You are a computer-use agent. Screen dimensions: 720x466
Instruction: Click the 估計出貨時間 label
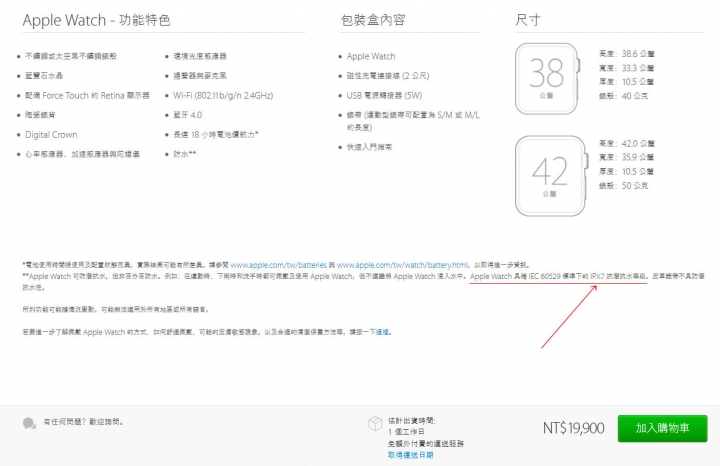click(411, 420)
